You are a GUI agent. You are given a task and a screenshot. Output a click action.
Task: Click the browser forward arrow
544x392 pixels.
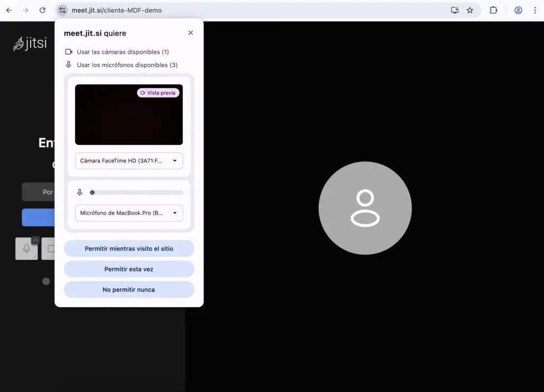point(25,11)
